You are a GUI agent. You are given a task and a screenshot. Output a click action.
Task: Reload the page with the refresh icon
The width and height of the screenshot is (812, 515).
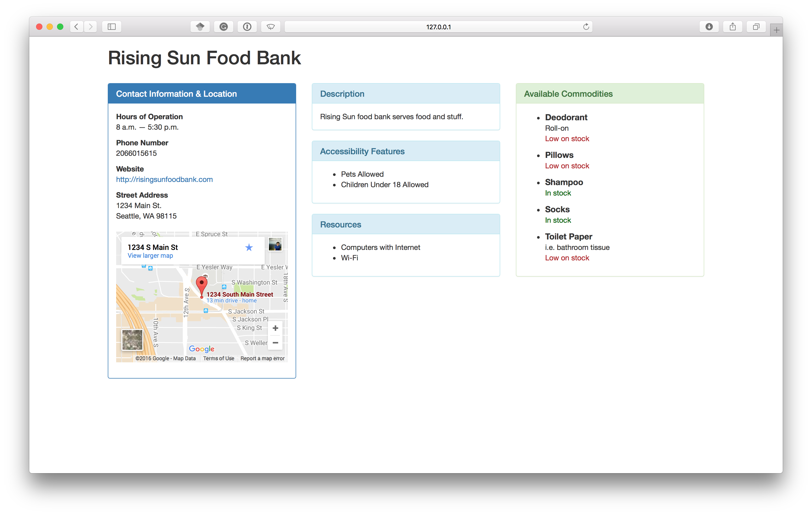click(586, 27)
